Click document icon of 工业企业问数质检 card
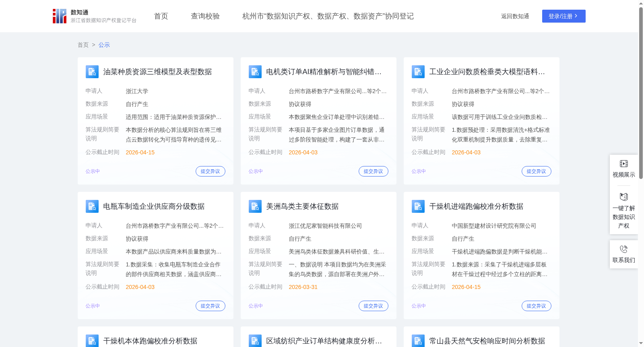The width and height of the screenshot is (644, 347). pyautogui.click(x=418, y=72)
